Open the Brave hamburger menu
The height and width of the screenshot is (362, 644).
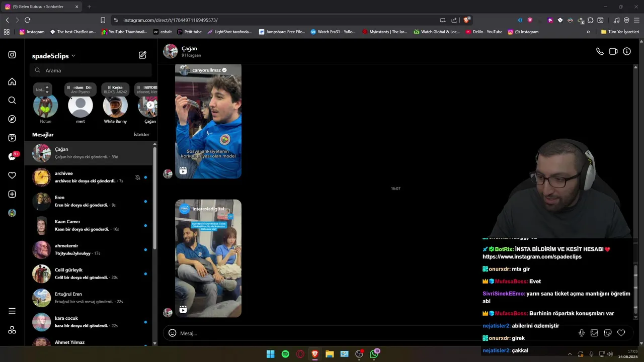point(636,20)
